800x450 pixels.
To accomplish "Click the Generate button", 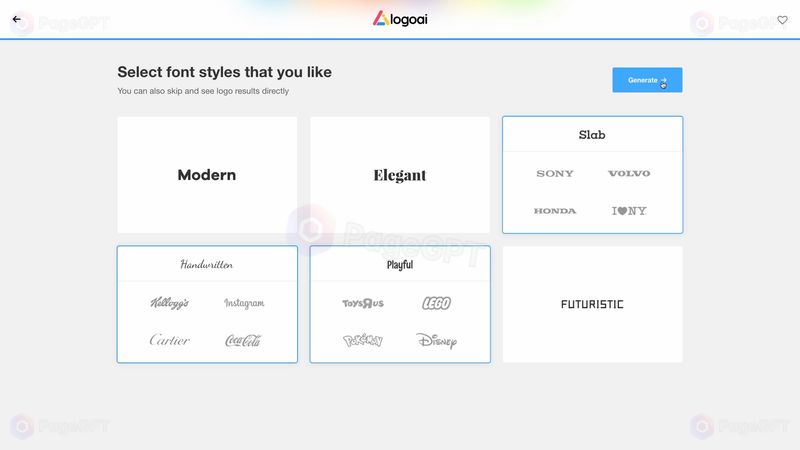I will [647, 80].
